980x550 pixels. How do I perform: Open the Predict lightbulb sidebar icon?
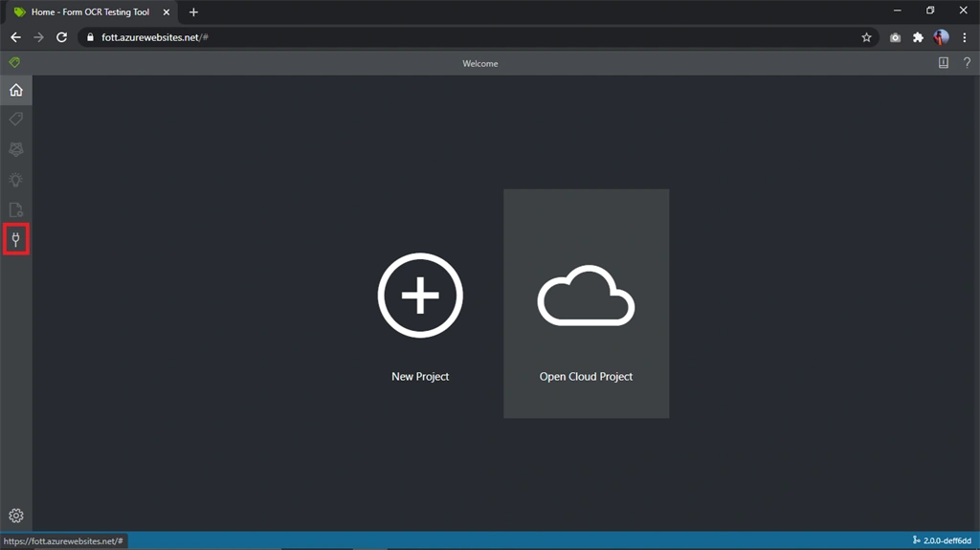point(15,180)
